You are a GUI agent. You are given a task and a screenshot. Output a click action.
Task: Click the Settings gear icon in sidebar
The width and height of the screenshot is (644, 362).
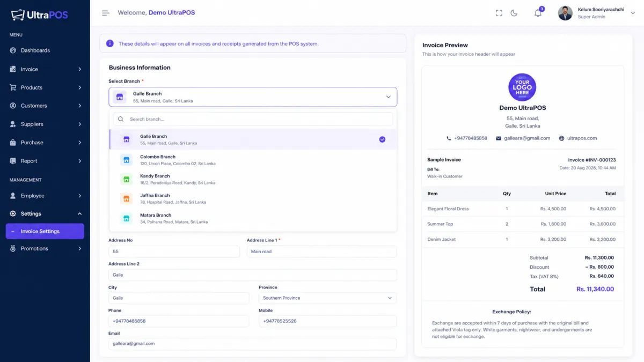(13, 213)
